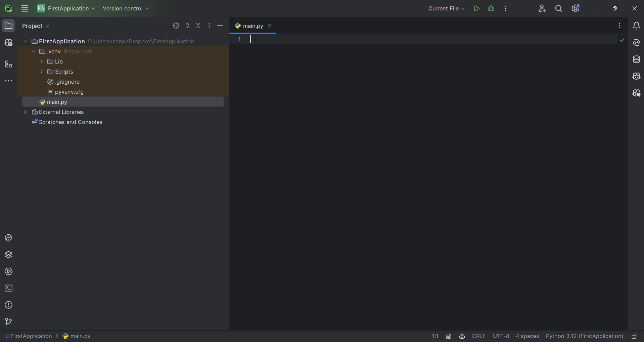Open the Notifications bell panel
644x342 pixels.
tap(636, 26)
